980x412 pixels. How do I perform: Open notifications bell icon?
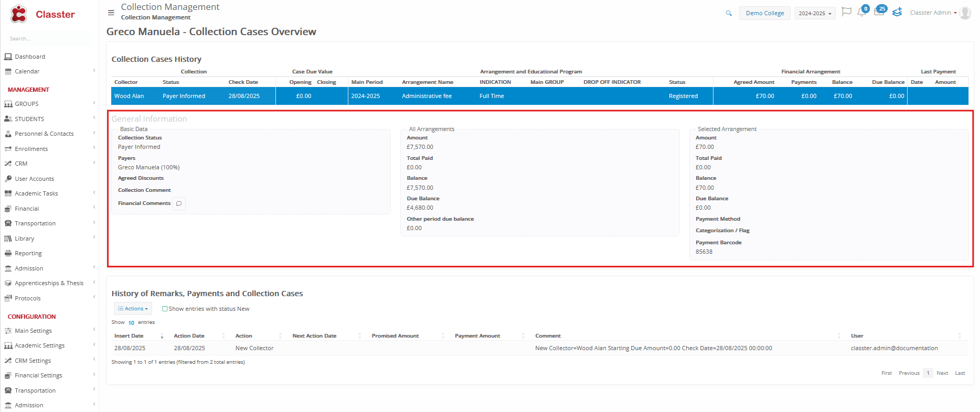point(861,12)
